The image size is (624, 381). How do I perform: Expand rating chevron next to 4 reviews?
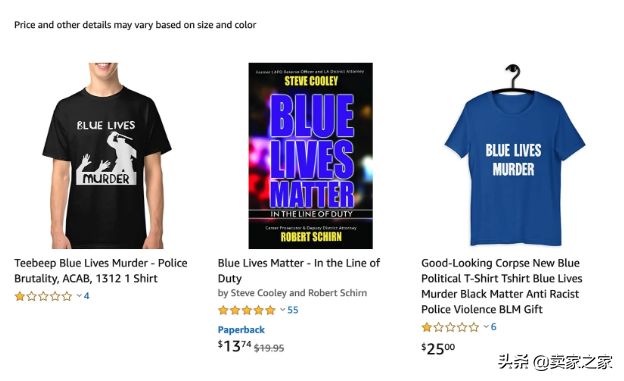pyautogui.click(x=79, y=296)
